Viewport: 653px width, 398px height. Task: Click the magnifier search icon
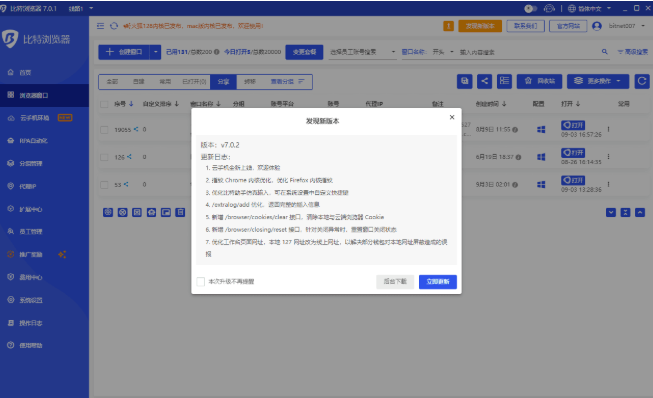click(x=604, y=52)
